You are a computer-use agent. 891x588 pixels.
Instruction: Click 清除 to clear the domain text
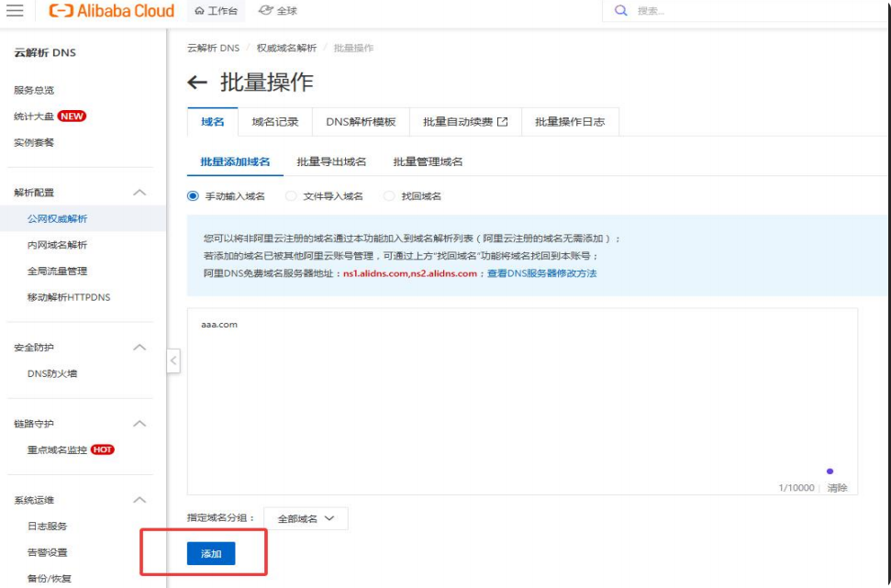click(837, 488)
